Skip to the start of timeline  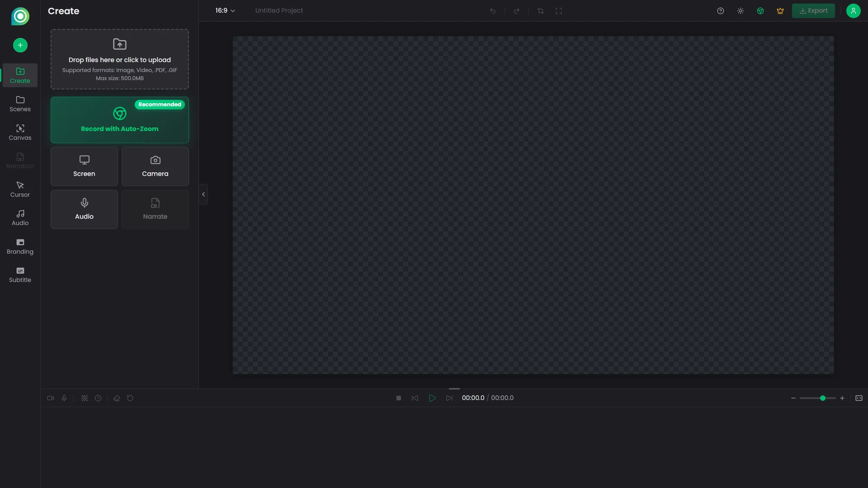pyautogui.click(x=415, y=398)
